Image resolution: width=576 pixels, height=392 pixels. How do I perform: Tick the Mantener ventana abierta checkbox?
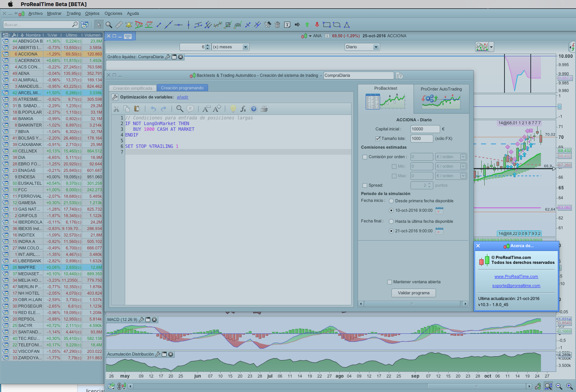389,282
